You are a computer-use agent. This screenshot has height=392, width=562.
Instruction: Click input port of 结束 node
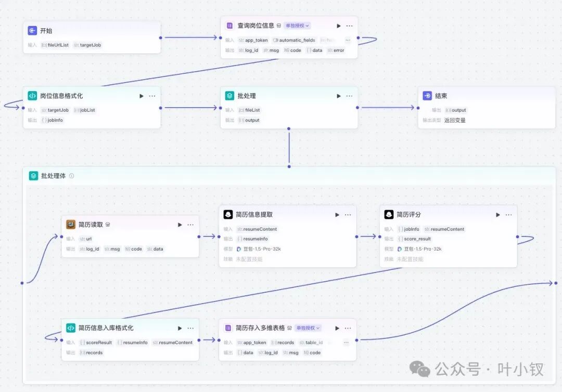pyautogui.click(x=418, y=108)
